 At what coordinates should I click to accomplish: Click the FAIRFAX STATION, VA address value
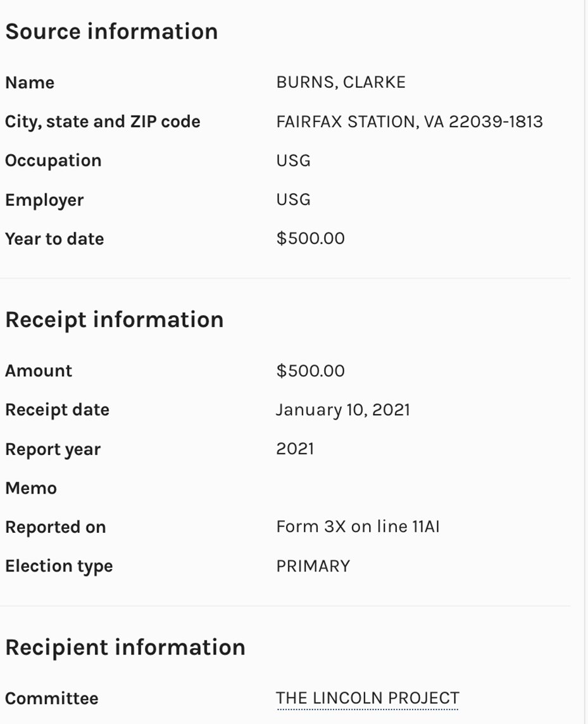tap(409, 122)
